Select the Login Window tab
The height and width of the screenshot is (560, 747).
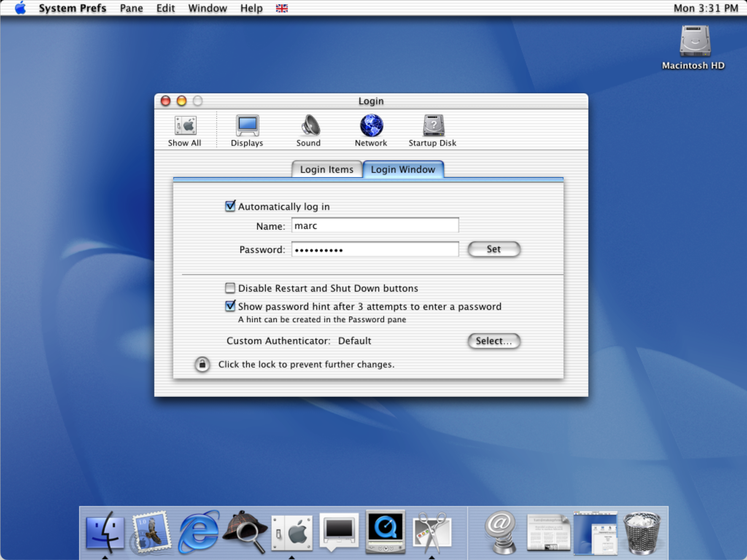(x=403, y=170)
